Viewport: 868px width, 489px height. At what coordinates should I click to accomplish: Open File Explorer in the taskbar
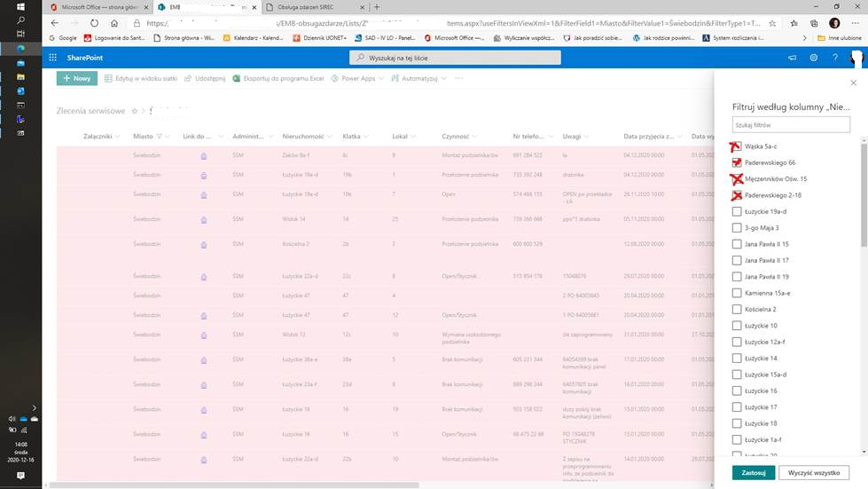coord(20,77)
